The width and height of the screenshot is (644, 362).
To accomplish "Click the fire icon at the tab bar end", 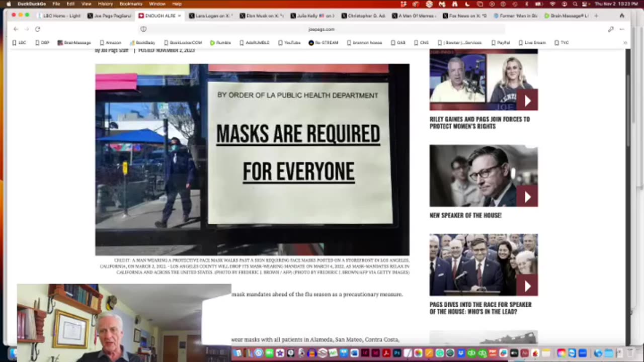I will tap(622, 16).
